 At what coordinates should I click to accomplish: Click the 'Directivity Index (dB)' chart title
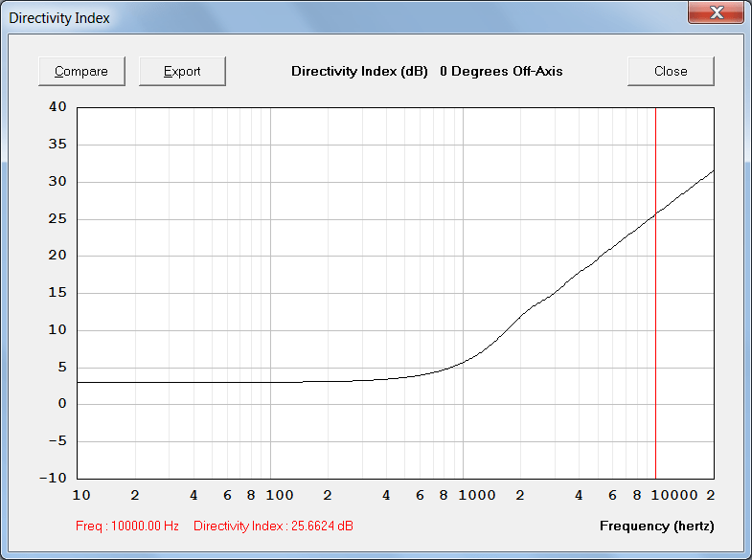click(x=359, y=72)
